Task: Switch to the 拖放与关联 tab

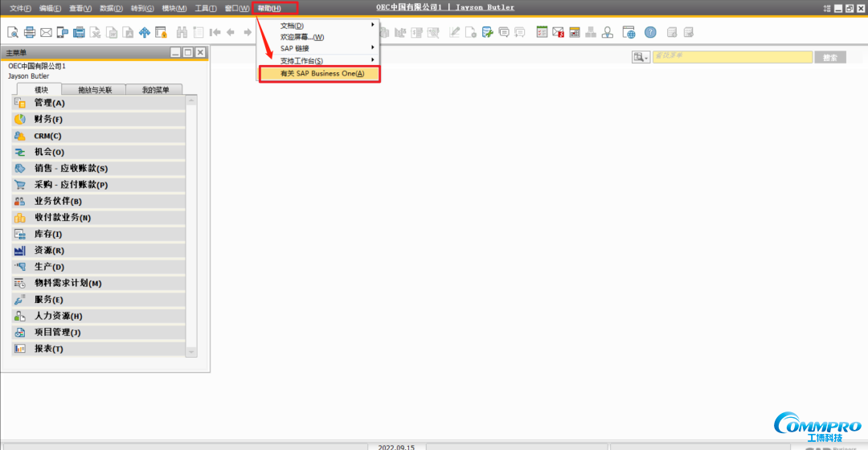Action: click(x=95, y=90)
